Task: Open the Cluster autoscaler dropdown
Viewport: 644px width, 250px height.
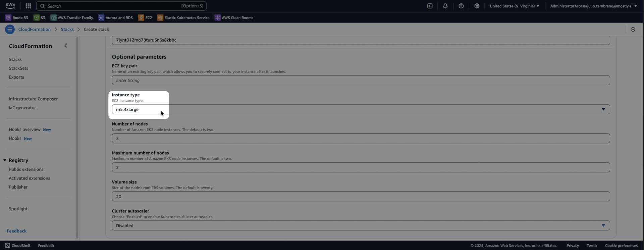Action: (361, 226)
